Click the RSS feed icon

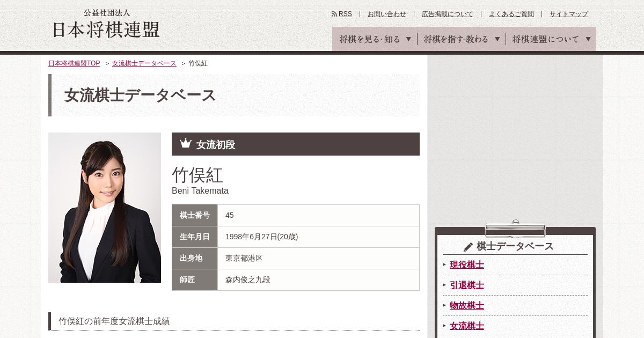[x=334, y=14]
